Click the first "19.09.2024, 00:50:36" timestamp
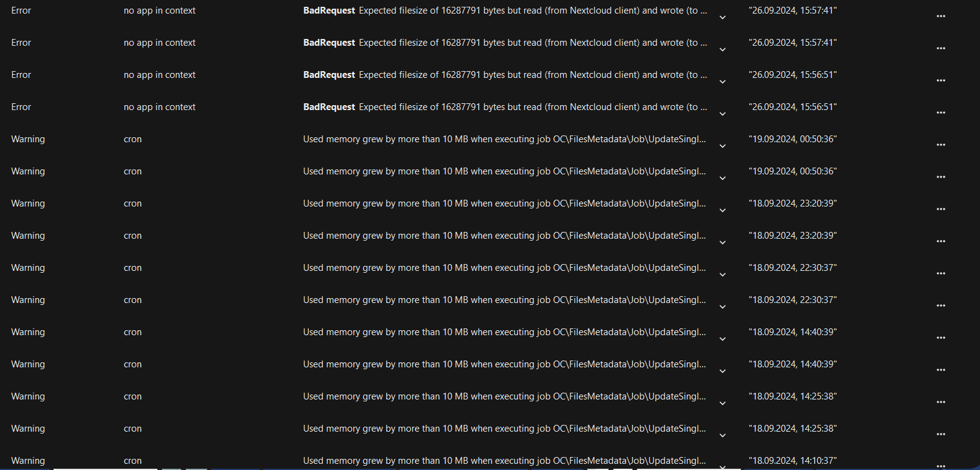This screenshot has height=470, width=980. point(793,139)
